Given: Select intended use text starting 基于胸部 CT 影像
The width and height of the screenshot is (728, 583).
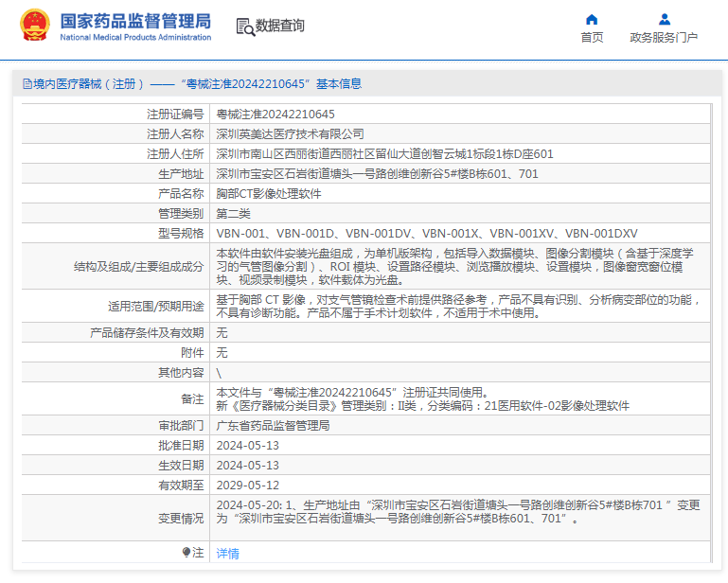Looking at the screenshot, I should [459, 306].
